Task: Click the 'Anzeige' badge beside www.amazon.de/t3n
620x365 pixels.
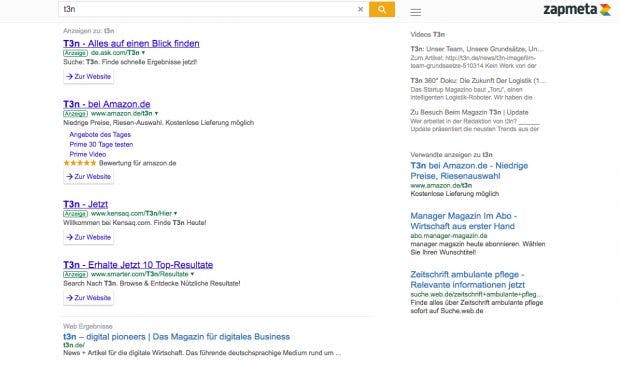Action: pos(75,113)
